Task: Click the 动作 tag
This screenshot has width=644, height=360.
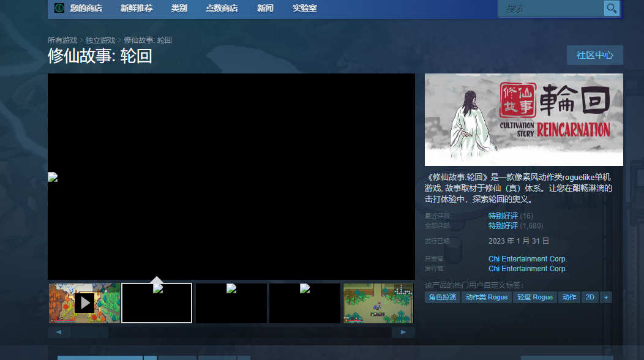Action: [x=569, y=297]
